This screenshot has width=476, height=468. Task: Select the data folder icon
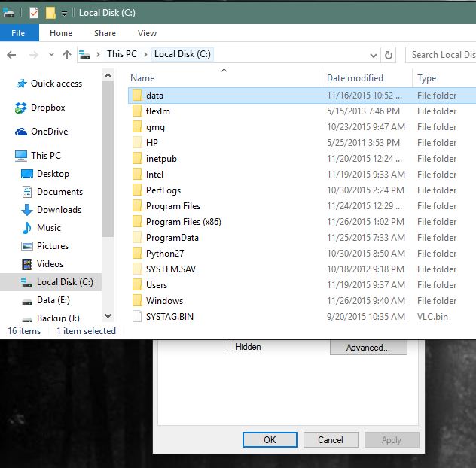[x=137, y=96]
